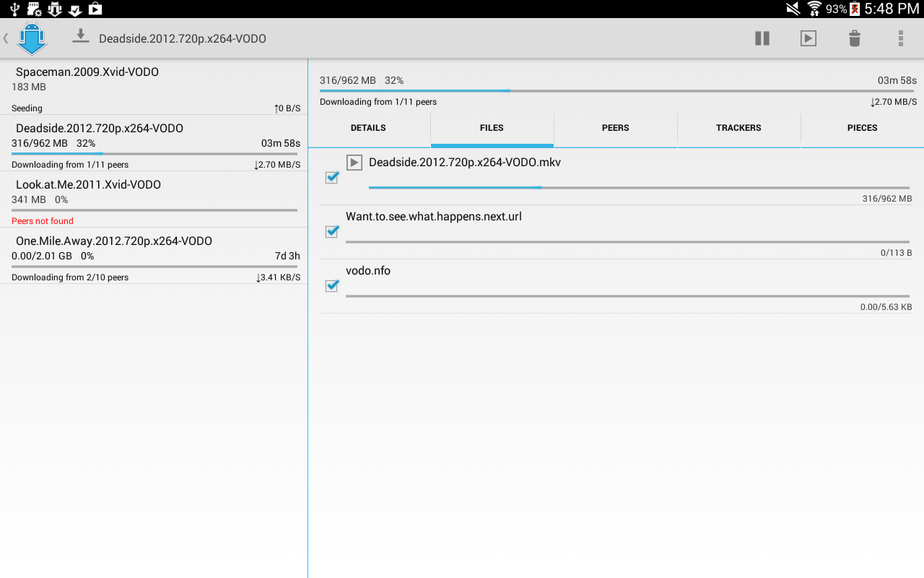Select the One.Mile.Away torrent
924x578 pixels.
[154, 256]
